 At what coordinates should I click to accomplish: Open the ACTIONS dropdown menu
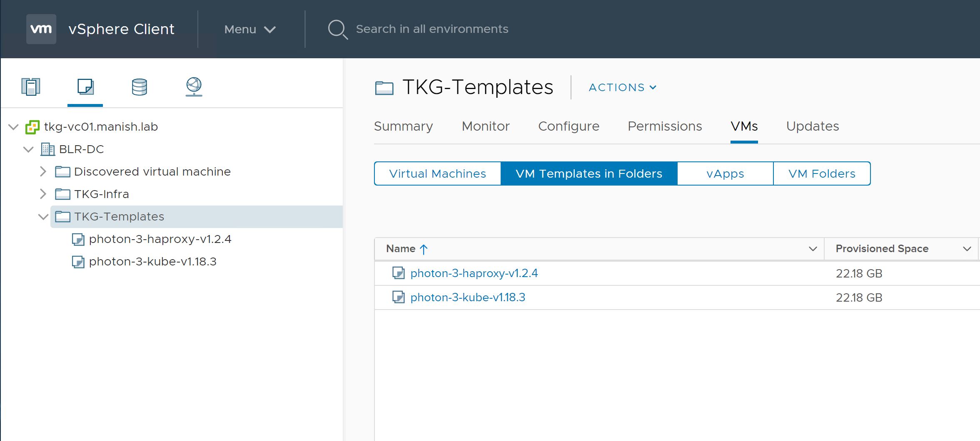pyautogui.click(x=622, y=87)
